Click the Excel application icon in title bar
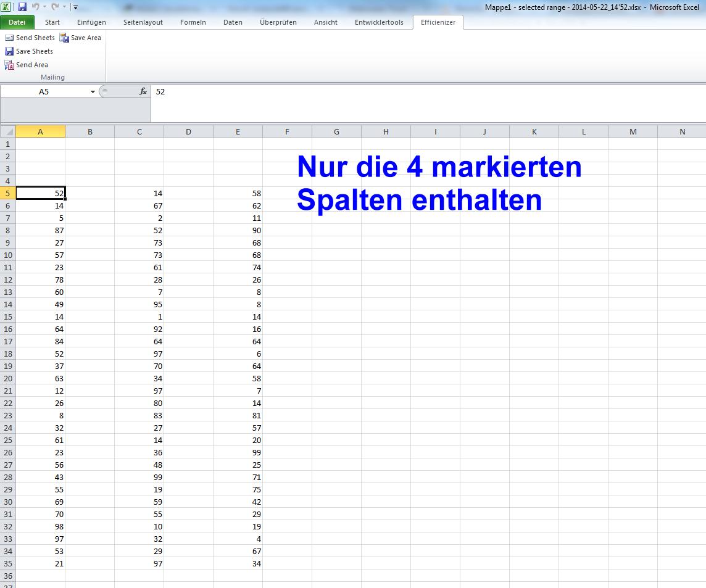The width and height of the screenshot is (706, 588). [x=6, y=7]
